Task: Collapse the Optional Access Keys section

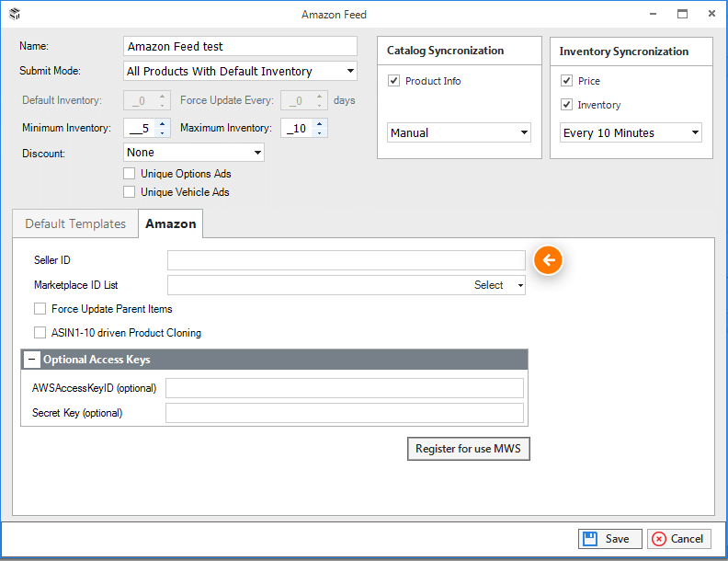Action: tap(31, 360)
